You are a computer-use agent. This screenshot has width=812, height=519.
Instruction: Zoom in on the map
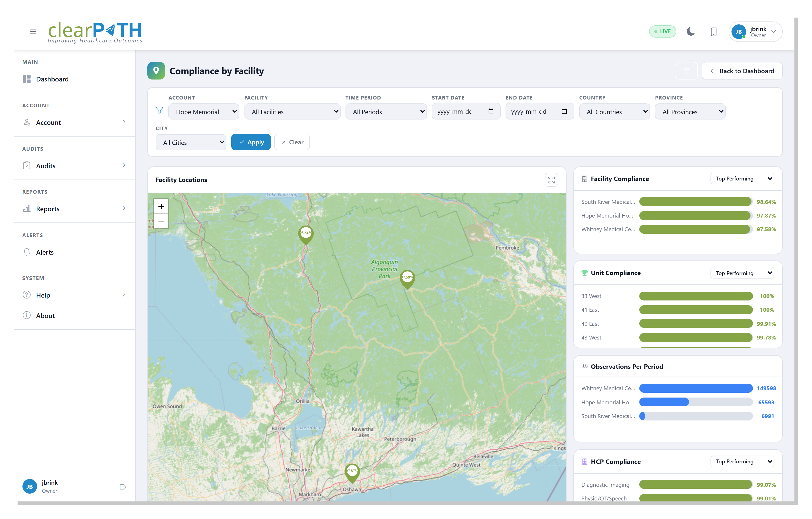[161, 206]
